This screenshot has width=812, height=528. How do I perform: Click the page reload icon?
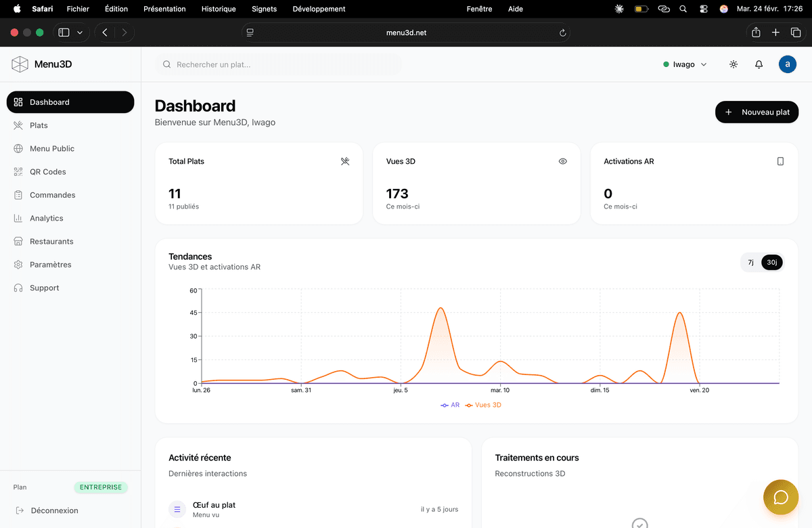(x=562, y=32)
